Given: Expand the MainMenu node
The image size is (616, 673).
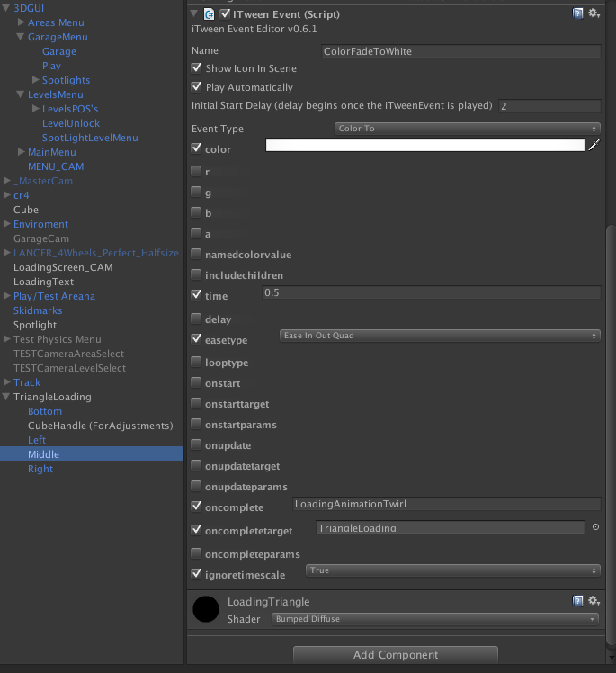Looking at the screenshot, I should click(21, 151).
